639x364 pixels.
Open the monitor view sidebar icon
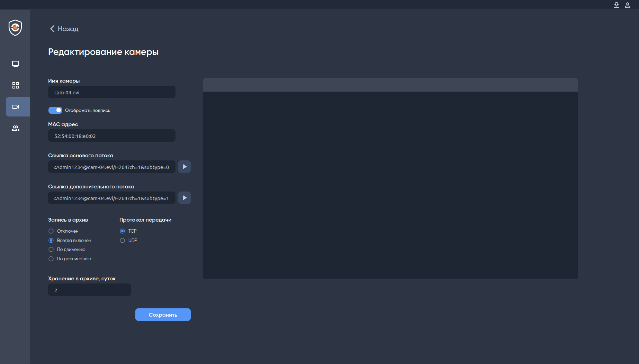click(x=16, y=64)
